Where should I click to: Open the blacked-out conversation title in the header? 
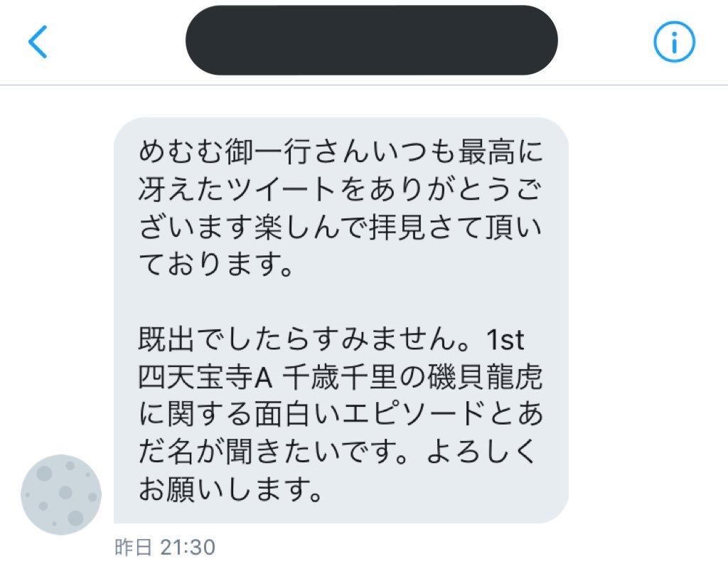(x=371, y=41)
